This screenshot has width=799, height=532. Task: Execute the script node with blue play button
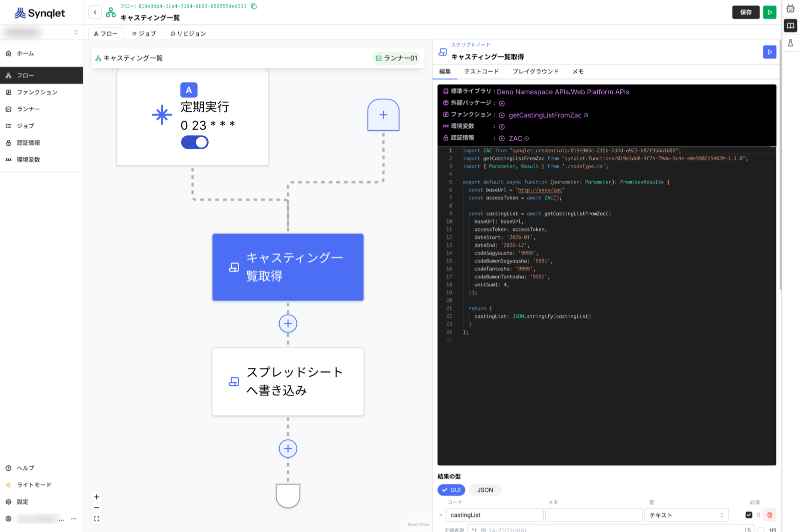tap(770, 52)
